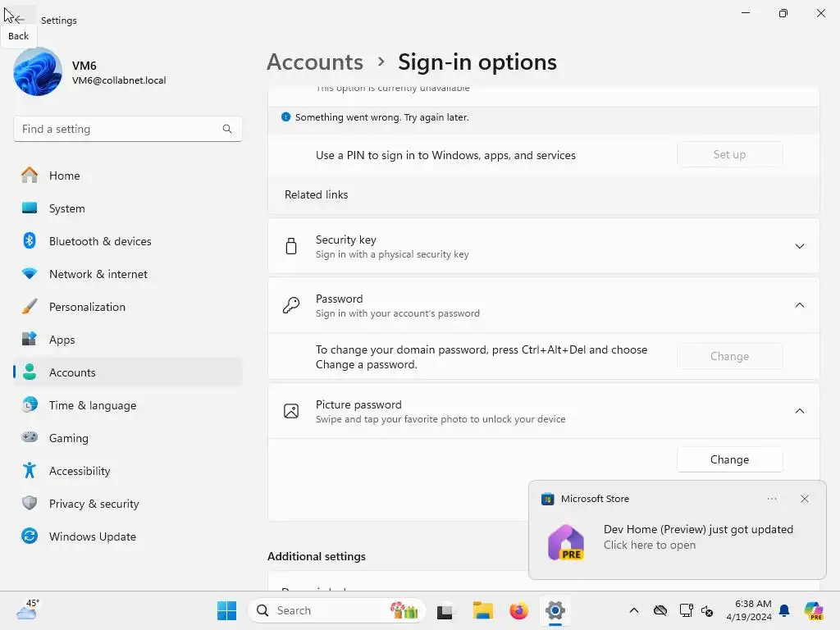The image size is (840, 630).
Task: Show hidden system tray icons
Action: [x=634, y=610]
